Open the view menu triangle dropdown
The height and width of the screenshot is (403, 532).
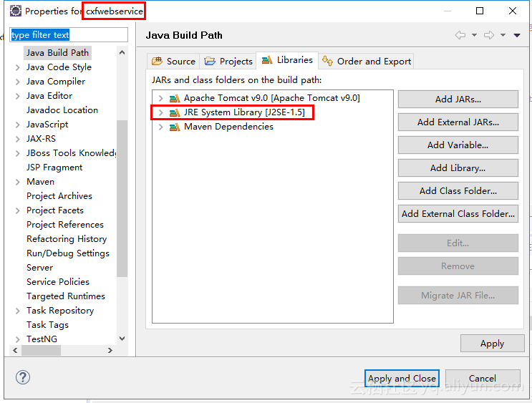pyautogui.click(x=517, y=35)
